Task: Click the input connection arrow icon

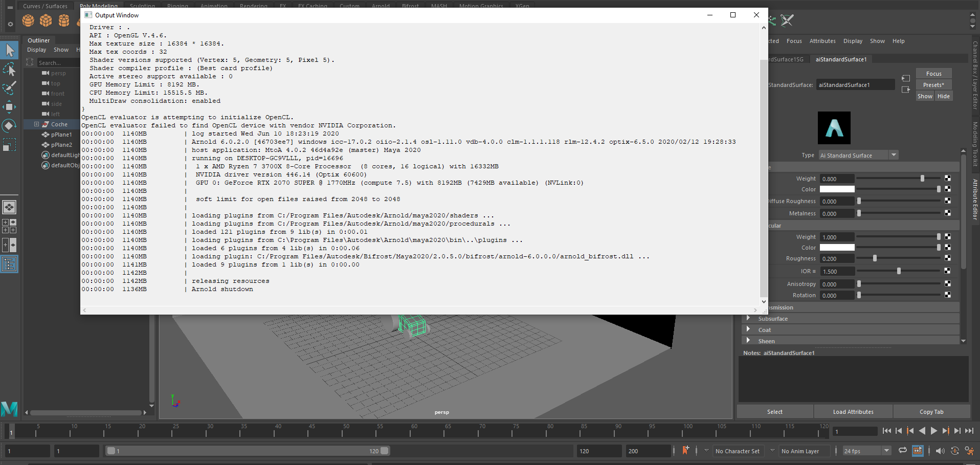Action: 906,78
